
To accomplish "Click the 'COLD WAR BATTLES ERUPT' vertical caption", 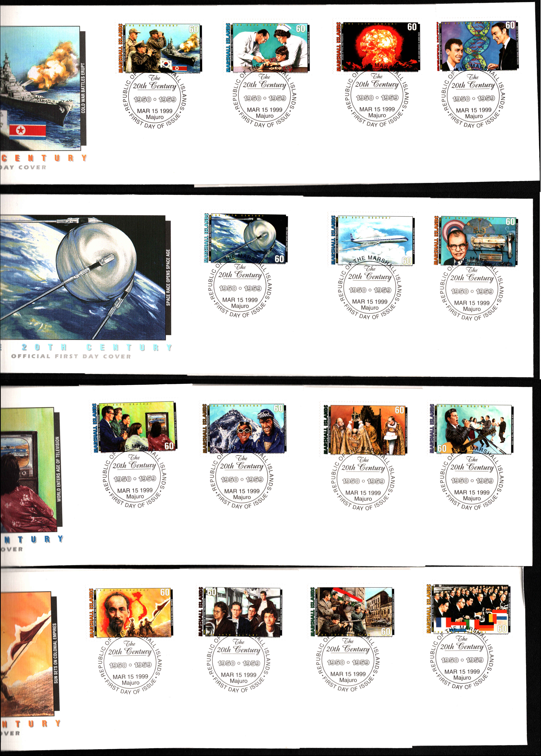I will pos(83,88).
